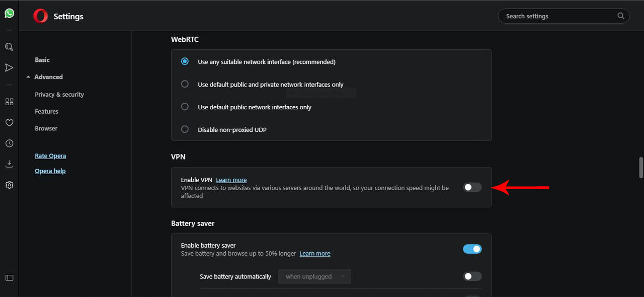The height and width of the screenshot is (297, 644).
Task: Click the Opera help link
Action: 50,171
